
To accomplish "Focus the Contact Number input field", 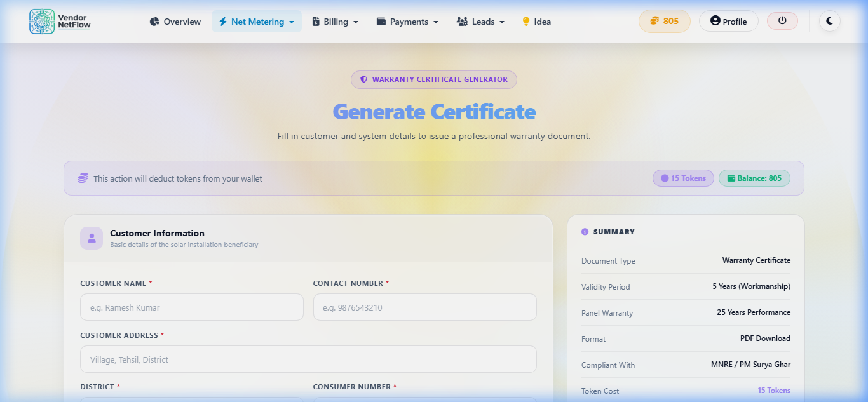I will coord(424,307).
